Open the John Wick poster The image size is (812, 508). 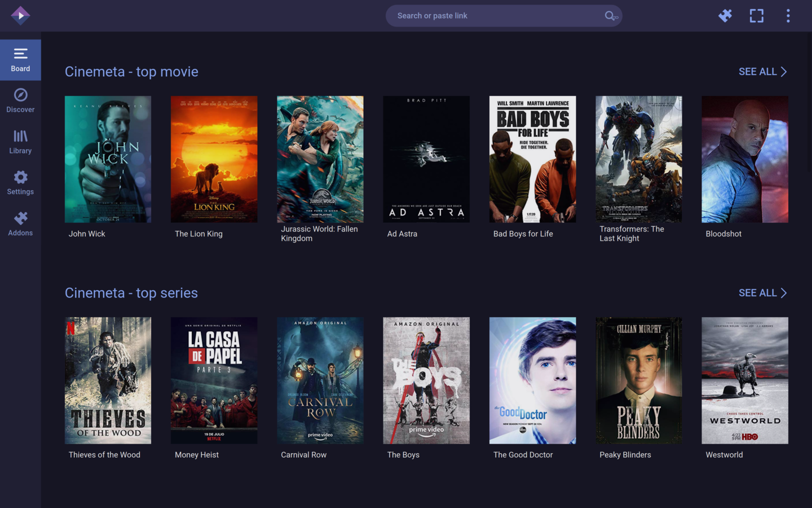[108, 159]
